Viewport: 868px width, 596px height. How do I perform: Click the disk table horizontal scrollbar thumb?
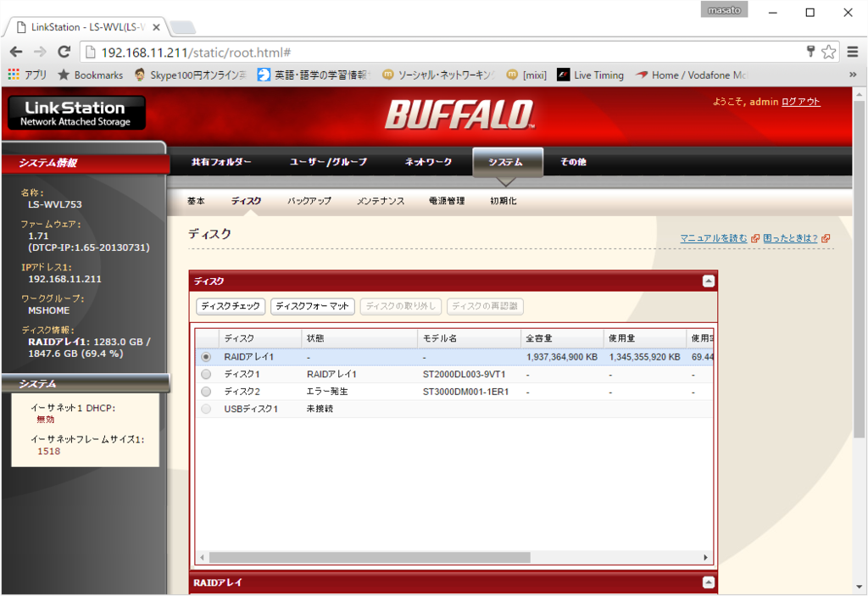tap(370, 557)
